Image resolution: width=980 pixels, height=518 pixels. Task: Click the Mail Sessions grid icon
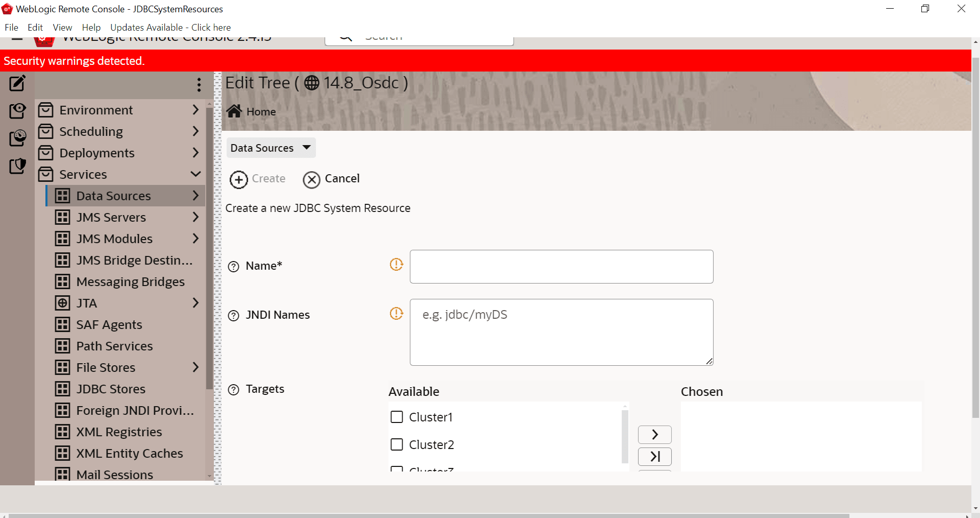(x=62, y=474)
